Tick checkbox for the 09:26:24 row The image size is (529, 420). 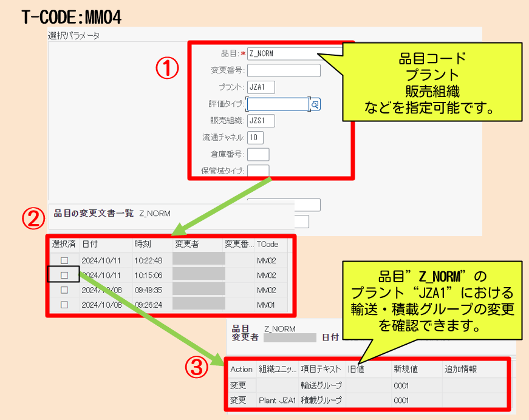[64, 305]
